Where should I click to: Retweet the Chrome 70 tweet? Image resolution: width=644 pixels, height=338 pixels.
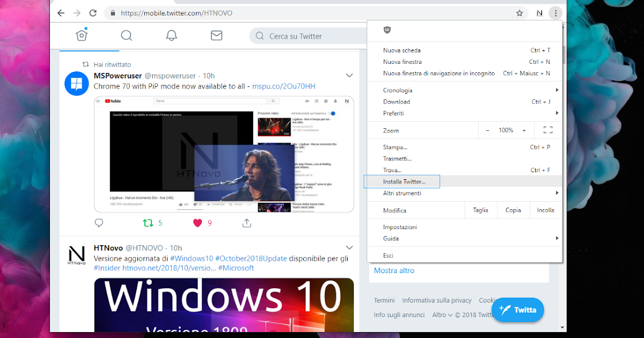[x=149, y=222]
